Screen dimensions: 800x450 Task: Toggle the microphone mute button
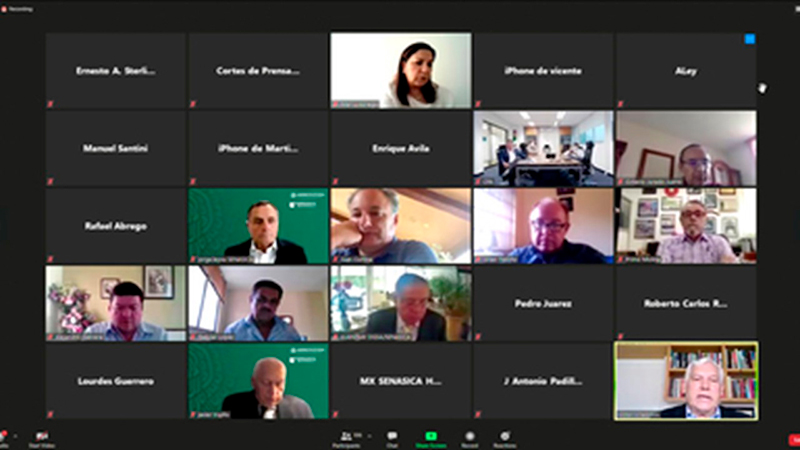[x=3, y=439]
